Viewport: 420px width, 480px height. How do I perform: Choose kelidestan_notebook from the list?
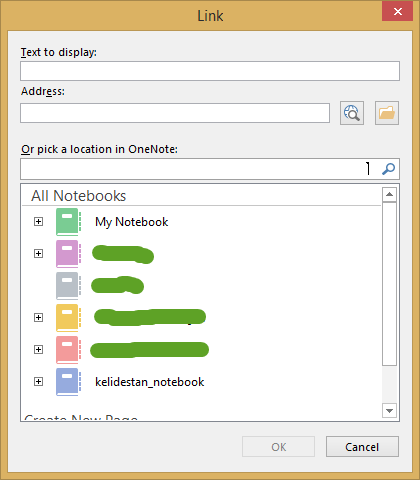[x=150, y=382]
